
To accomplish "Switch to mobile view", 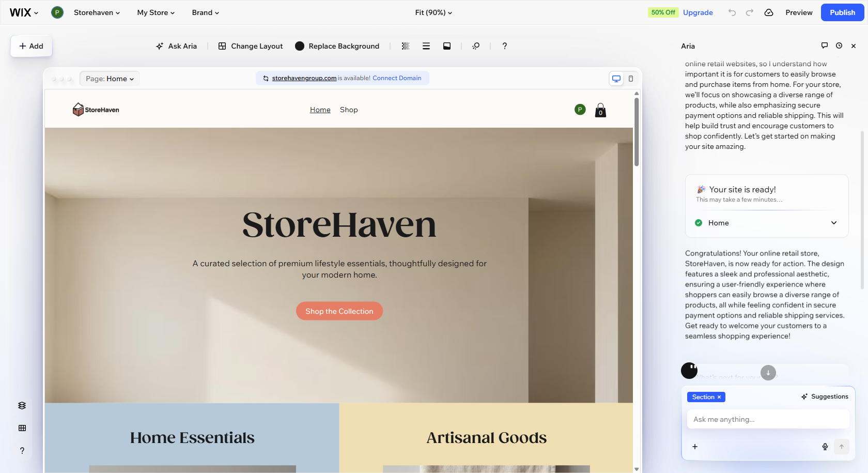I will 631,79.
